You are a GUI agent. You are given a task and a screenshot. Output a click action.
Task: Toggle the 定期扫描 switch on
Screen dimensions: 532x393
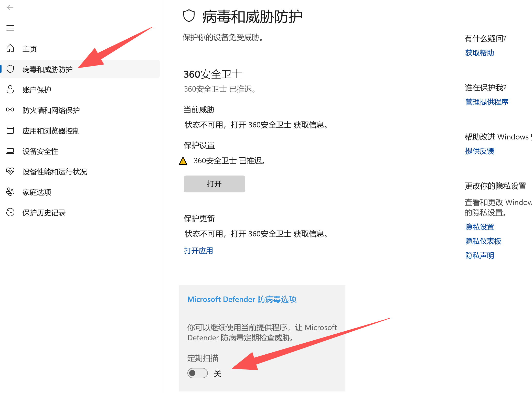197,373
